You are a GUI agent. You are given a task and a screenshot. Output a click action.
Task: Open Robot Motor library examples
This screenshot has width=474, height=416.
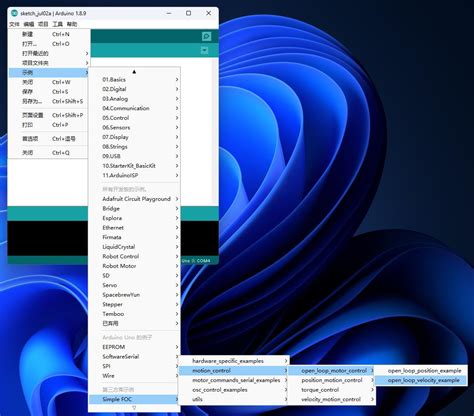(134, 266)
